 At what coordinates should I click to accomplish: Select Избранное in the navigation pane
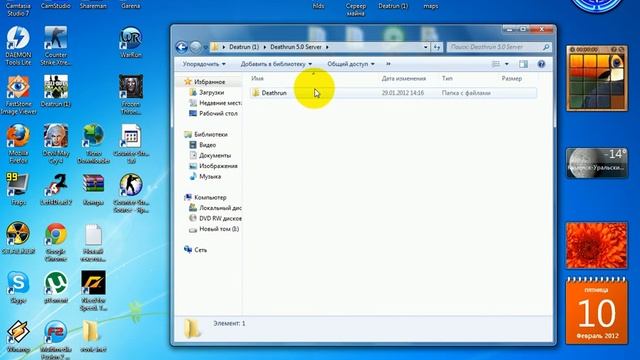point(209,82)
